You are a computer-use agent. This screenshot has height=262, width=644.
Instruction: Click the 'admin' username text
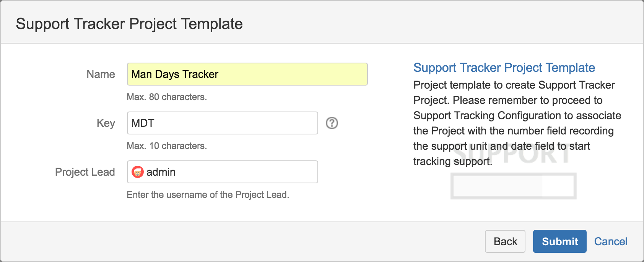click(x=161, y=172)
